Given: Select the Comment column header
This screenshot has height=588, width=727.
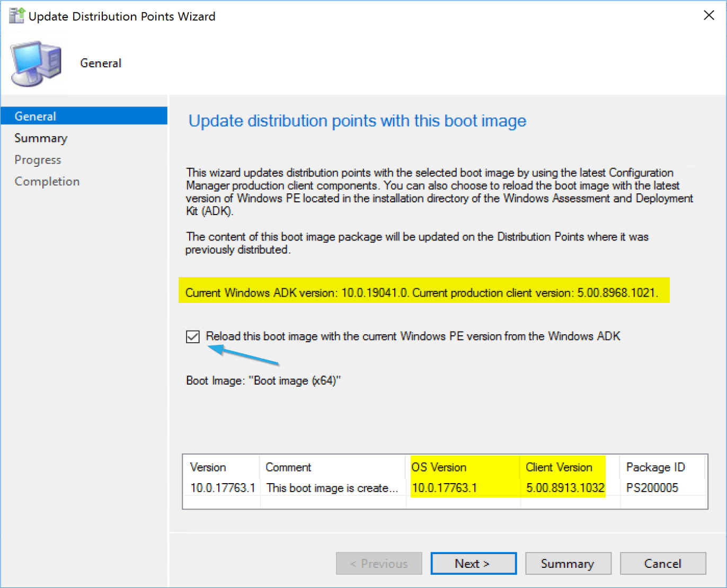Looking at the screenshot, I should coord(289,467).
